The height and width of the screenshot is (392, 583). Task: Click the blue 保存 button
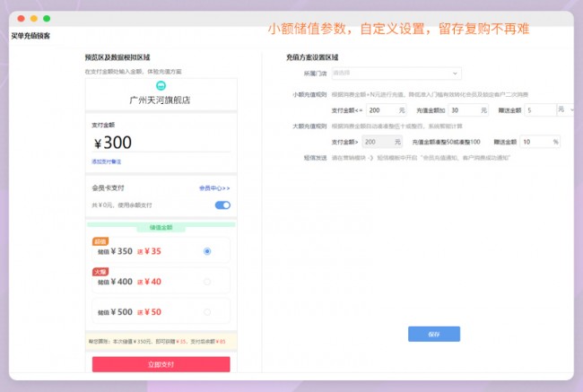[x=434, y=334]
